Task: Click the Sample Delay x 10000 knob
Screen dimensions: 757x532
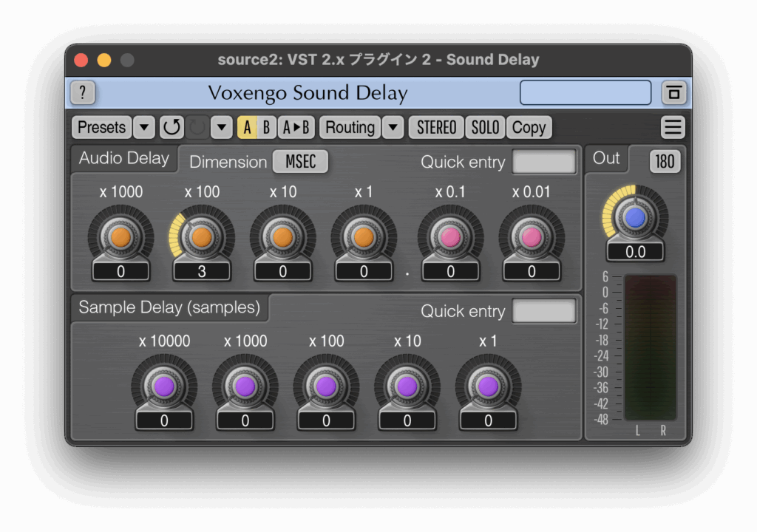Action: click(164, 386)
